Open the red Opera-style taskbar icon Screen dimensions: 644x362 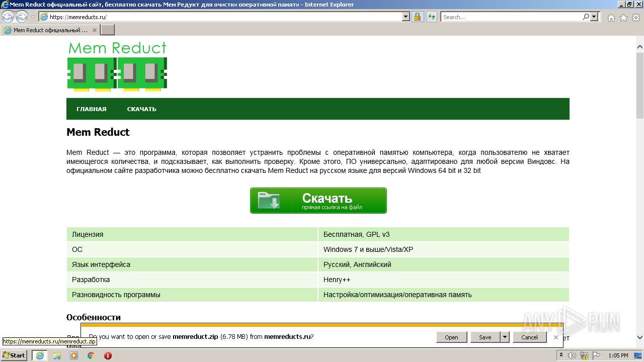pyautogui.click(x=108, y=355)
